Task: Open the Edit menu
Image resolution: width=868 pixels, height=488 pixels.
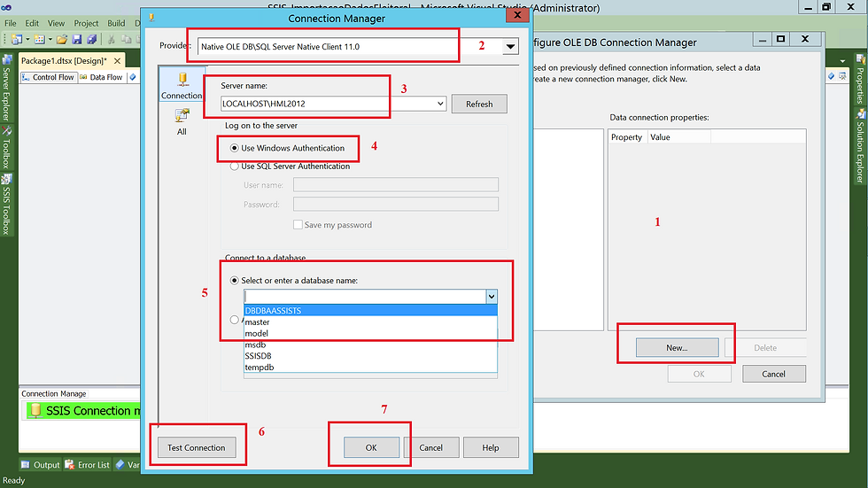Action: point(32,23)
